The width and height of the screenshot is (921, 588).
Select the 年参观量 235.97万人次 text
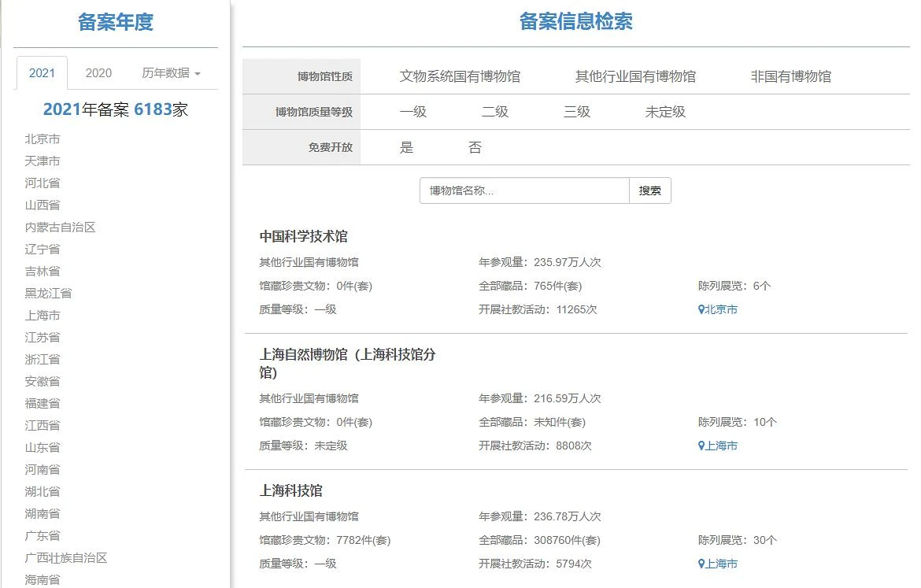pos(540,263)
